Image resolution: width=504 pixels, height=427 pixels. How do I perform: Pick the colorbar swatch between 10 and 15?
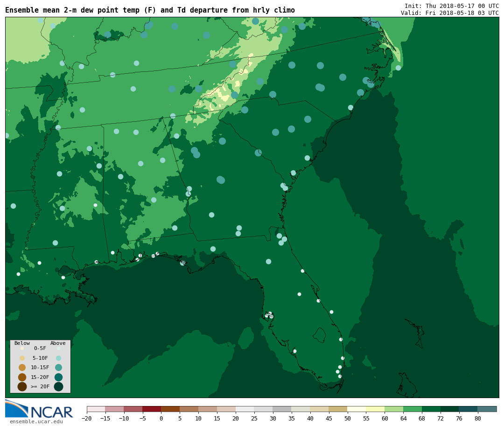[x=208, y=409]
